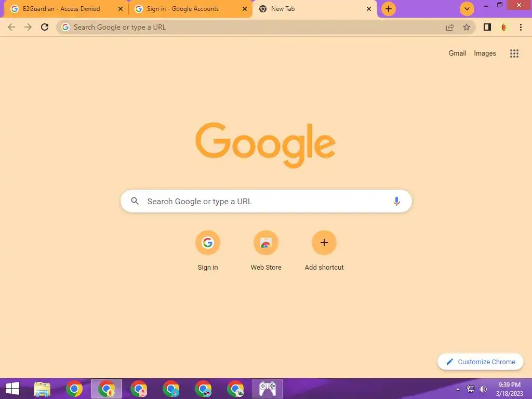532x399 pixels.
Task: Open the Chrome profile avatar icon
Action: tap(504, 27)
